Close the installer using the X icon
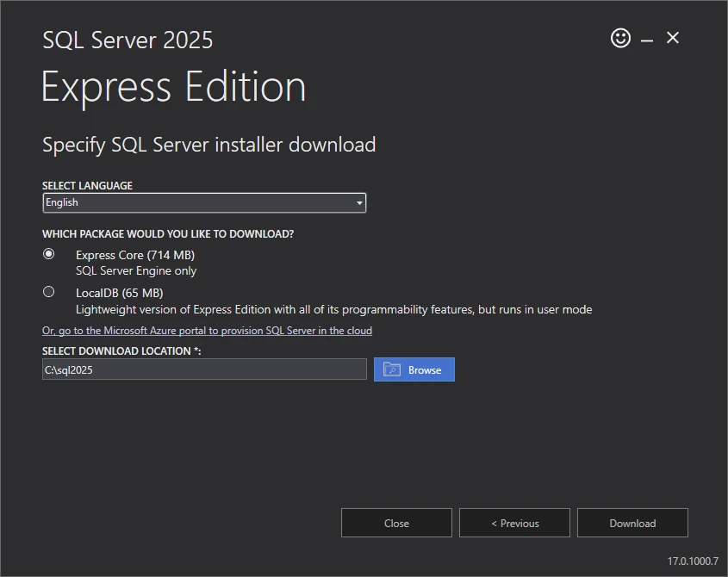Image resolution: width=728 pixels, height=577 pixels. (672, 38)
